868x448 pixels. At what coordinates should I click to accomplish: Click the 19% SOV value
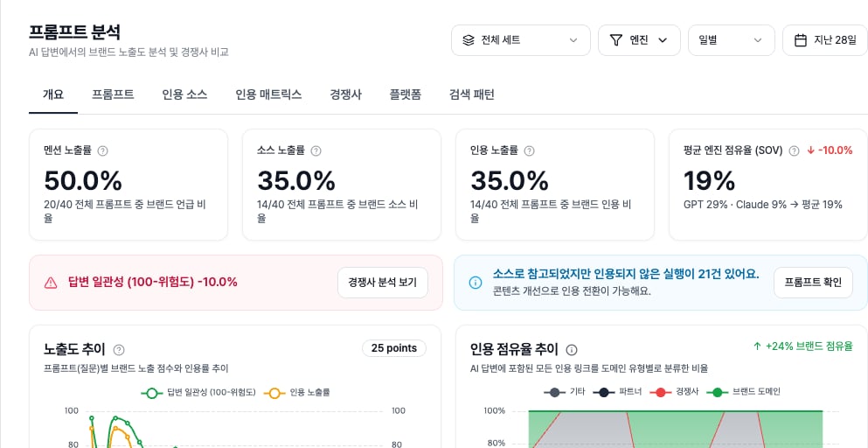click(710, 181)
